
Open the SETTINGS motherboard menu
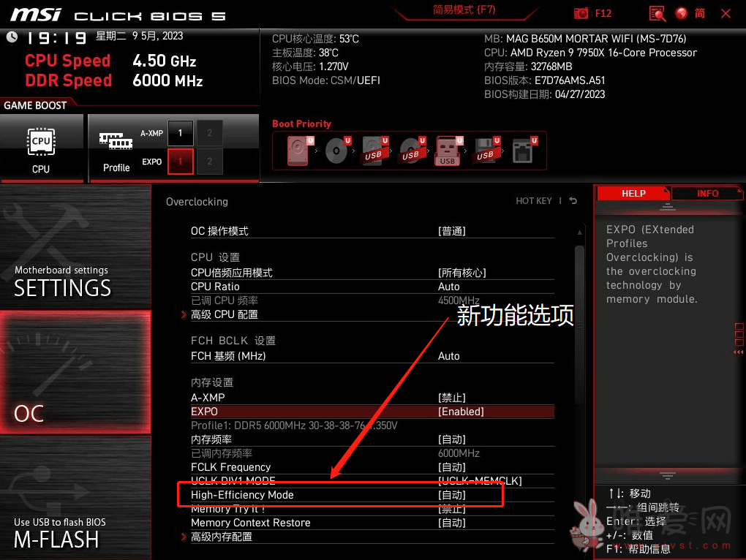pyautogui.click(x=75, y=247)
